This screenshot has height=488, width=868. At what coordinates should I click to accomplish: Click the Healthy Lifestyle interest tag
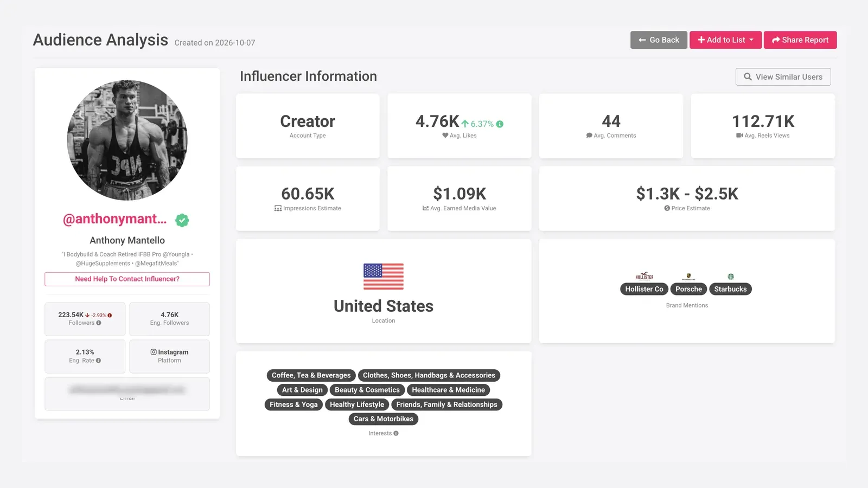357,404
